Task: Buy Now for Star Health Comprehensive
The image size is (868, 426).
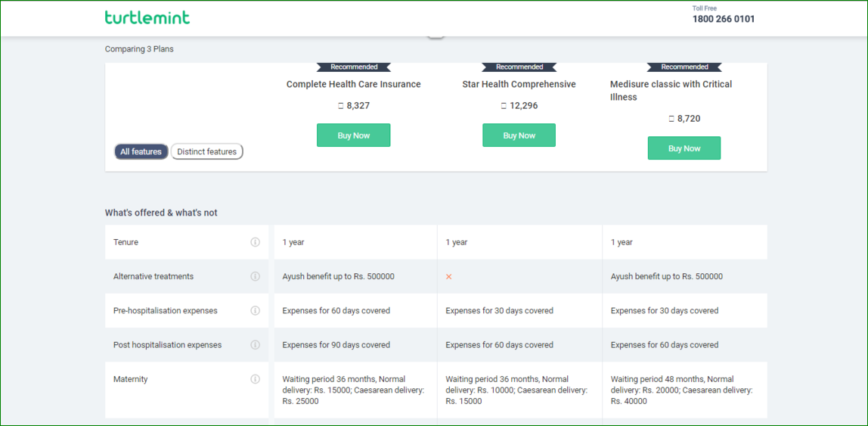Action: click(x=519, y=135)
